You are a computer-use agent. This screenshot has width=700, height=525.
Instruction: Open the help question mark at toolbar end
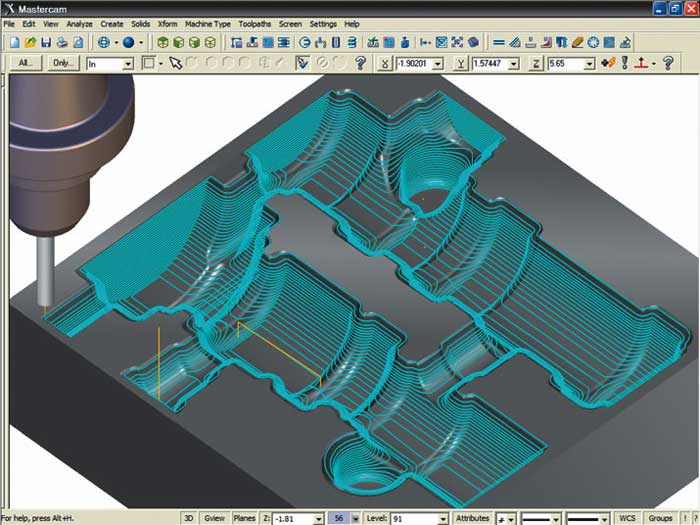pyautogui.click(x=668, y=63)
